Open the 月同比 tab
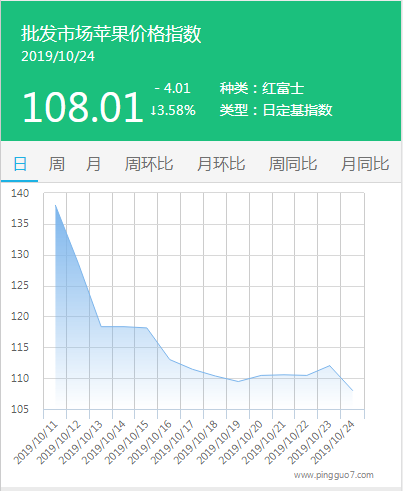Image resolution: width=403 pixels, height=491 pixels. [x=365, y=164]
